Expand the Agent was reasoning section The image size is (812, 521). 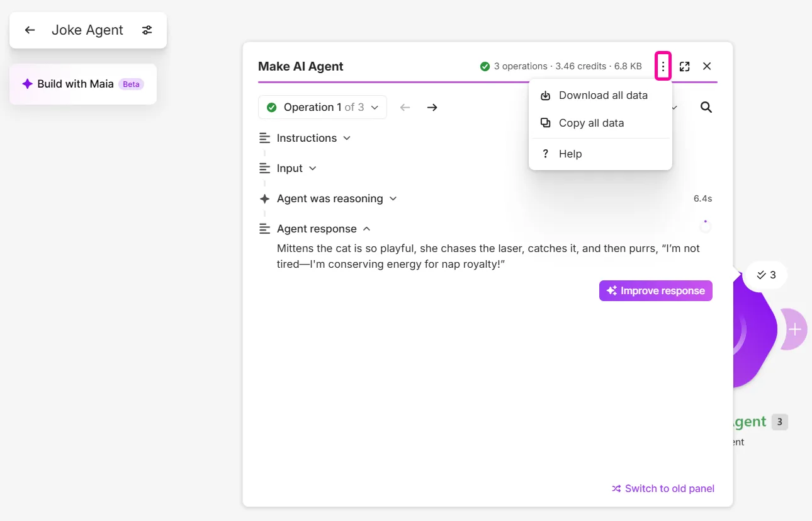[x=329, y=198]
